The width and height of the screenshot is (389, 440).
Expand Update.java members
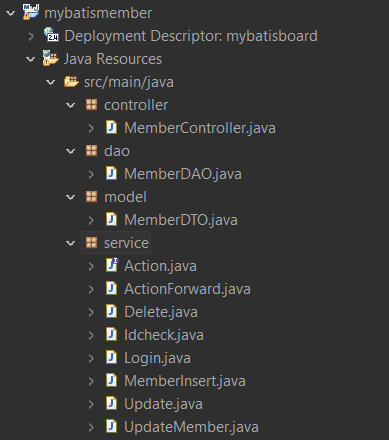tap(91, 404)
